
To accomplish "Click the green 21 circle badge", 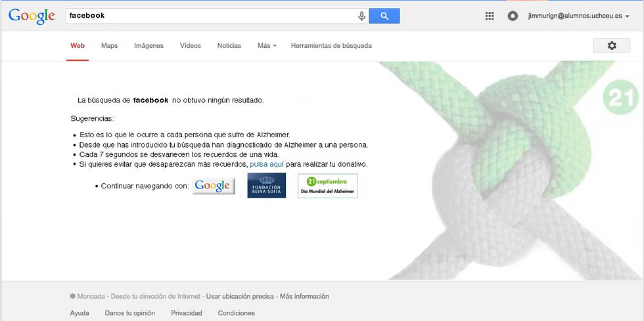I will pos(620,98).
